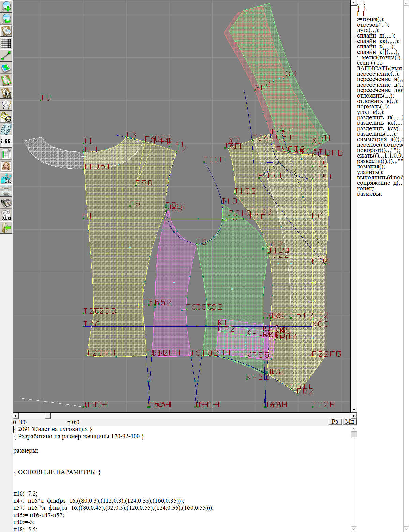Image resolution: width=409 pixels, height=532 pixels.
Task: Click canvas horizontal scrollbar right arrow
Action: coord(354,416)
